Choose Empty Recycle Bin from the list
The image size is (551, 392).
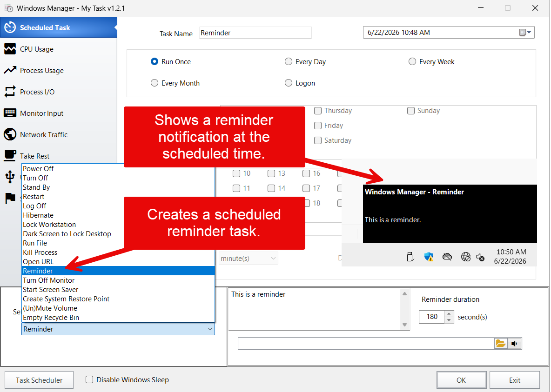(118, 318)
